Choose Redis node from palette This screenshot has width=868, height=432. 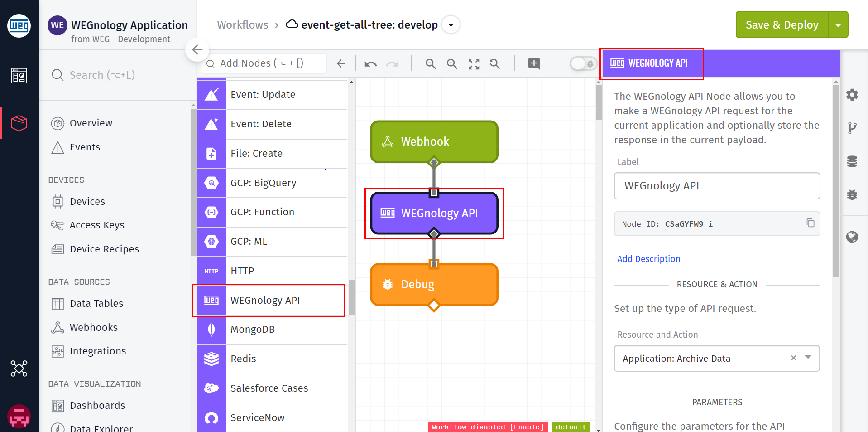pos(272,359)
